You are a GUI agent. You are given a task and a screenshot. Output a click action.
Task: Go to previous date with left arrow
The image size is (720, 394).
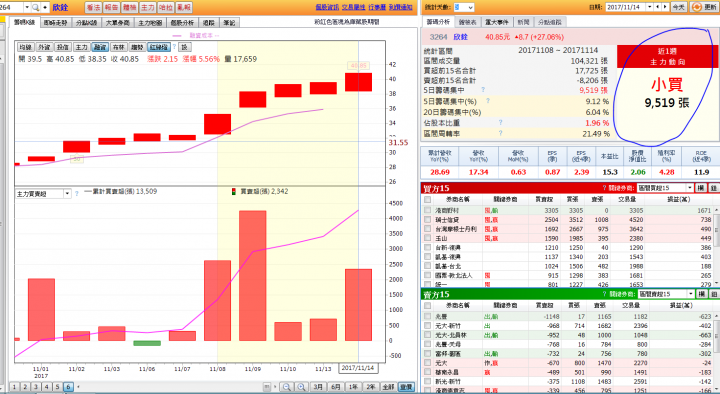point(658,7)
